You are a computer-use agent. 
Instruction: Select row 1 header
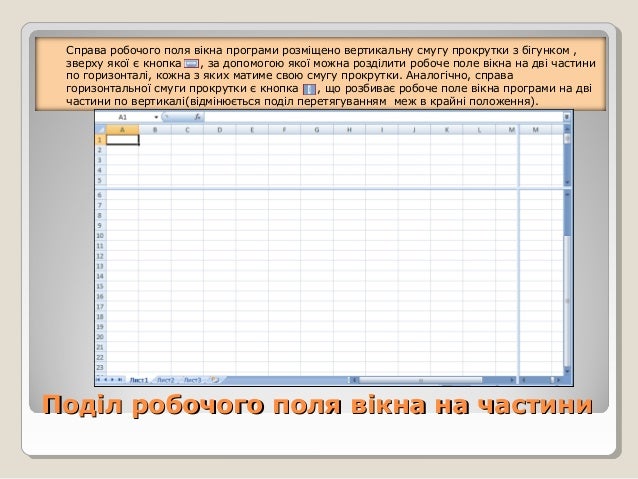[101, 140]
